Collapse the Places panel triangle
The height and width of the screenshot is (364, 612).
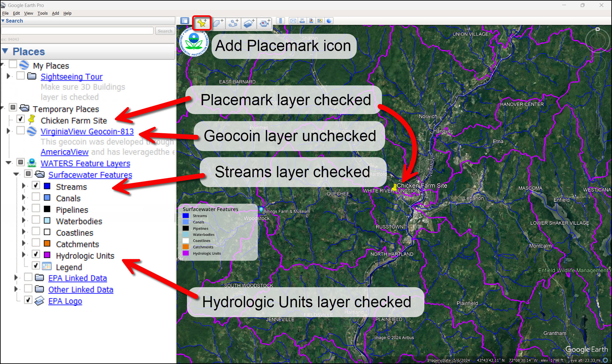pos(5,51)
